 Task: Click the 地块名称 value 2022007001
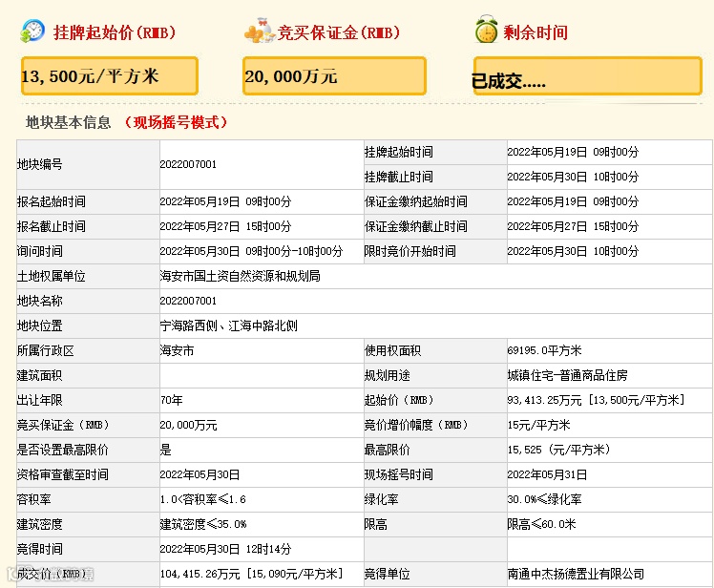click(188, 301)
